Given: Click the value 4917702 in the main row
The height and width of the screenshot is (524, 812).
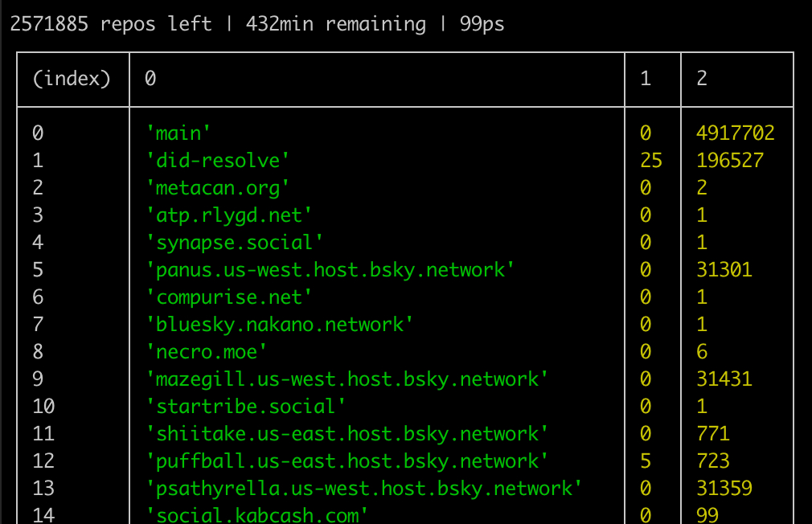Looking at the screenshot, I should click(735, 133).
